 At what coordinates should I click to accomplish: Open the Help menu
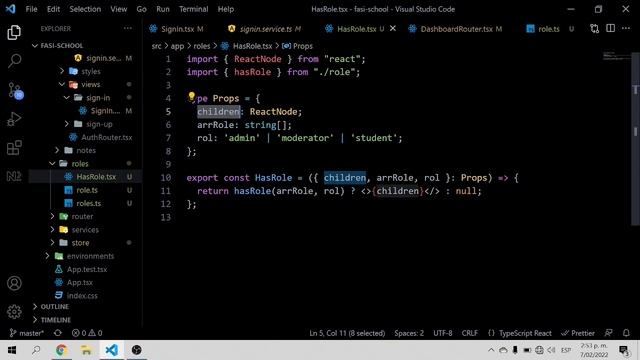[226, 9]
